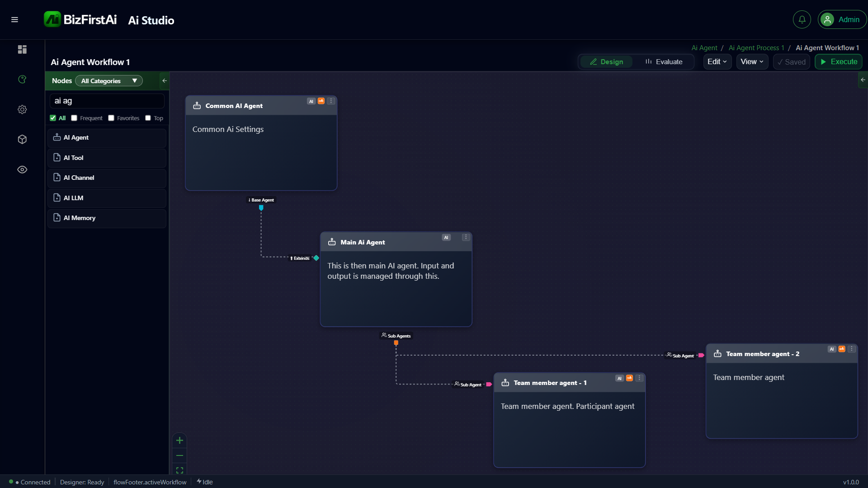Click the AI badge on Team member agent - 2
This screenshot has height=488, width=868.
click(x=832, y=349)
